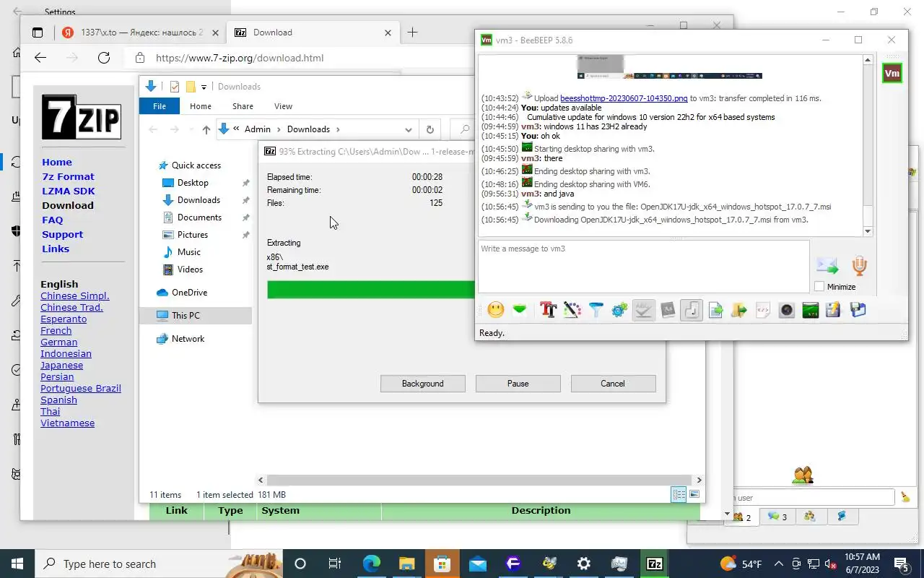Screen dimensions: 924x578
Task: Show hidden system tray icons chevron
Action: [778, 564]
